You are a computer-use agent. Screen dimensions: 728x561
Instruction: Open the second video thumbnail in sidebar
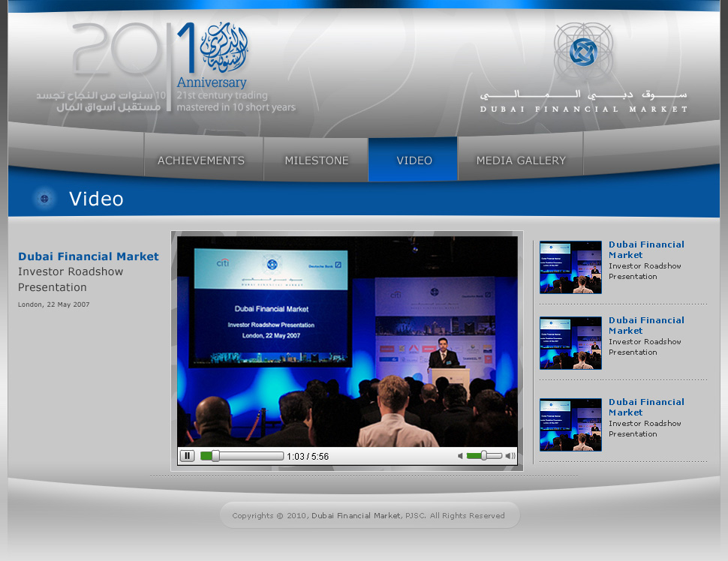570,343
